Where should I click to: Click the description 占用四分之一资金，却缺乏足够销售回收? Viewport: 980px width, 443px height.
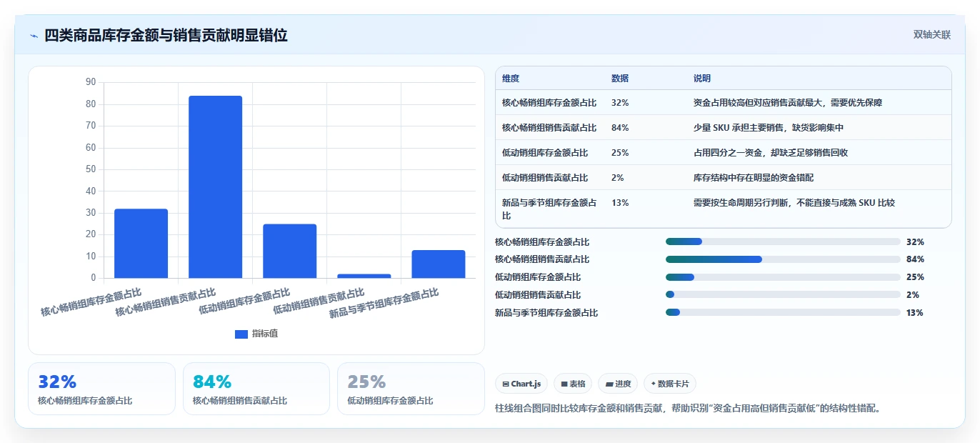click(x=771, y=153)
